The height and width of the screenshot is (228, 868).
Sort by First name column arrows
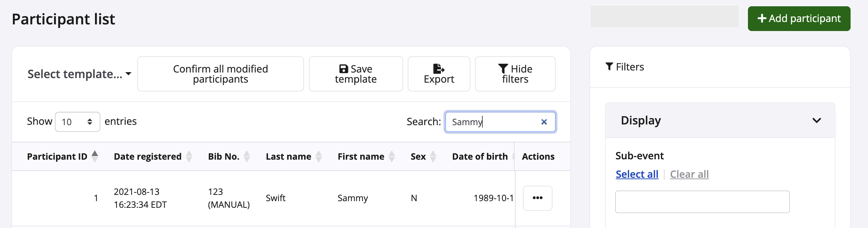(x=392, y=157)
